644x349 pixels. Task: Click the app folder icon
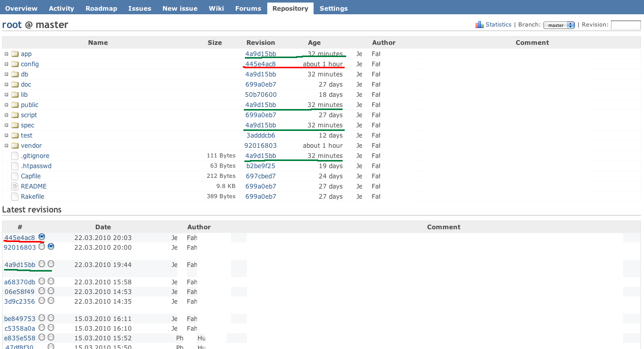click(x=15, y=54)
